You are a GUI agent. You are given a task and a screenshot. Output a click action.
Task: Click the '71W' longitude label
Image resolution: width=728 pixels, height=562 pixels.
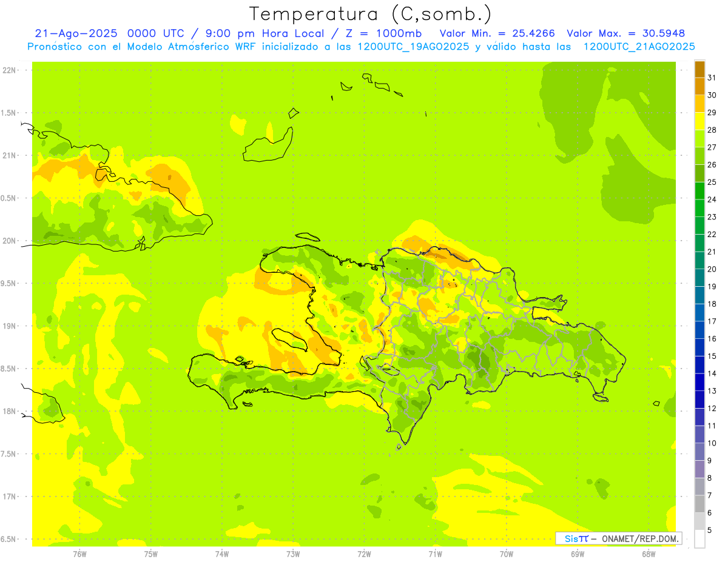point(435,554)
